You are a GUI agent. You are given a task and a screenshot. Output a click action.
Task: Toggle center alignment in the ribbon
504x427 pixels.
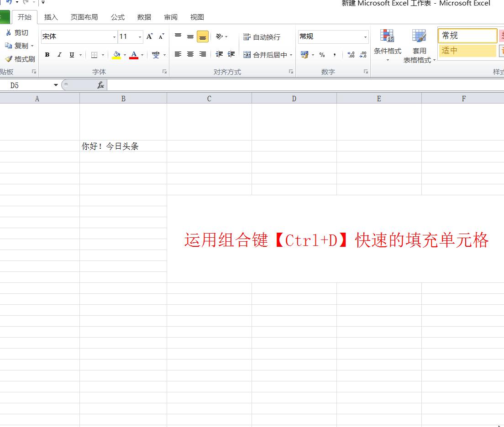[190, 54]
